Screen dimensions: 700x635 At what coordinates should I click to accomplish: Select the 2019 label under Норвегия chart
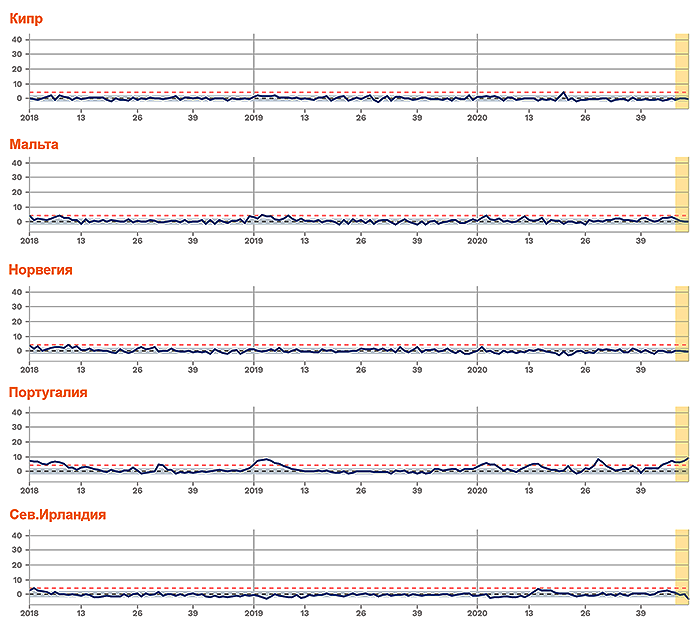pos(254,370)
